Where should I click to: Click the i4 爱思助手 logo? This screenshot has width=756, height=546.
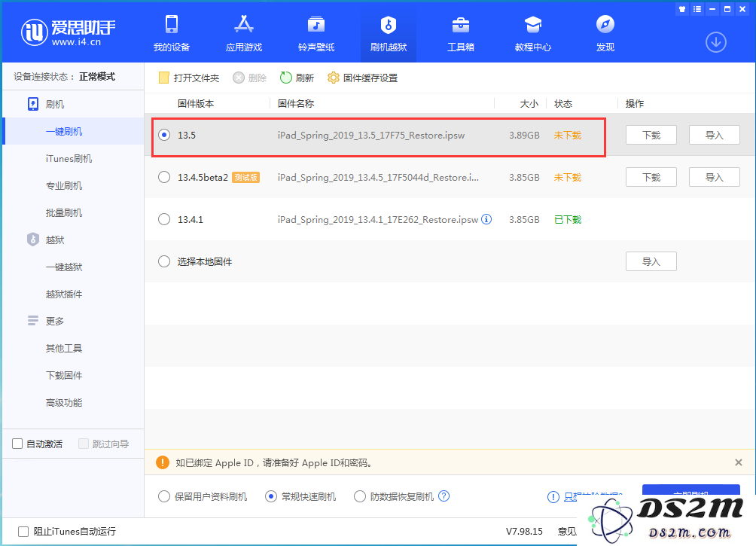(68, 32)
